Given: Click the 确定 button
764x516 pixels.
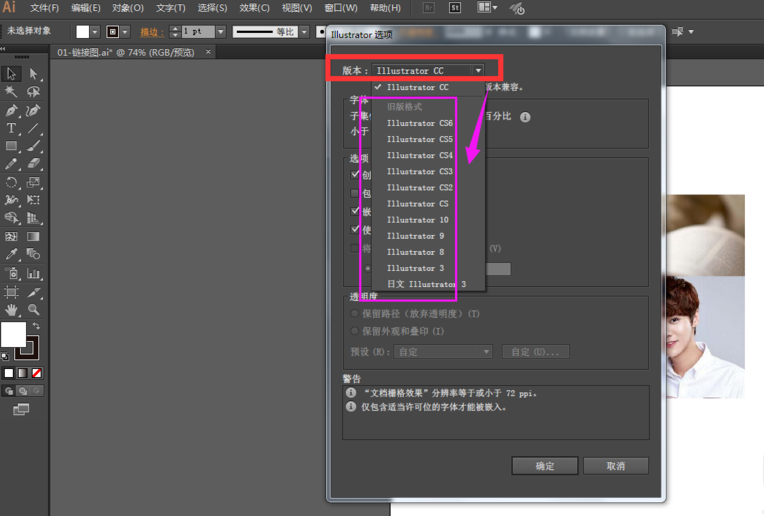Looking at the screenshot, I should click(545, 466).
